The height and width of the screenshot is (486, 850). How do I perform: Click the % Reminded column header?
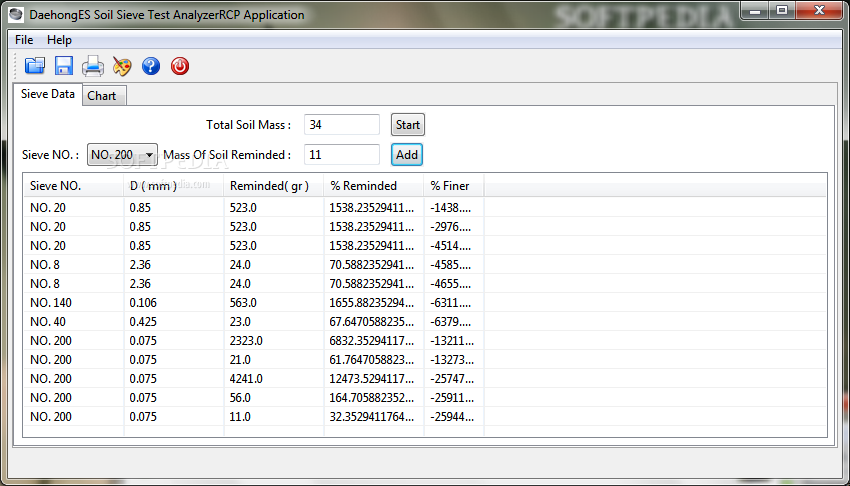[x=374, y=186]
